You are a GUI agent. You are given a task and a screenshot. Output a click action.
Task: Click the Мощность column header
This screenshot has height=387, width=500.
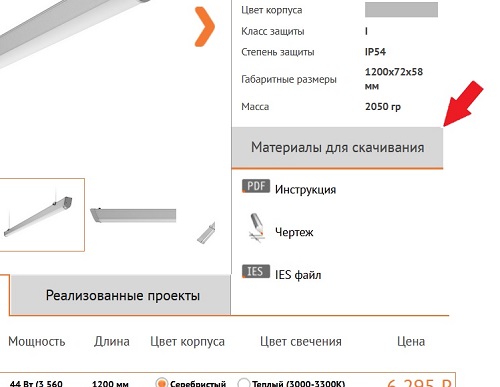point(37,341)
